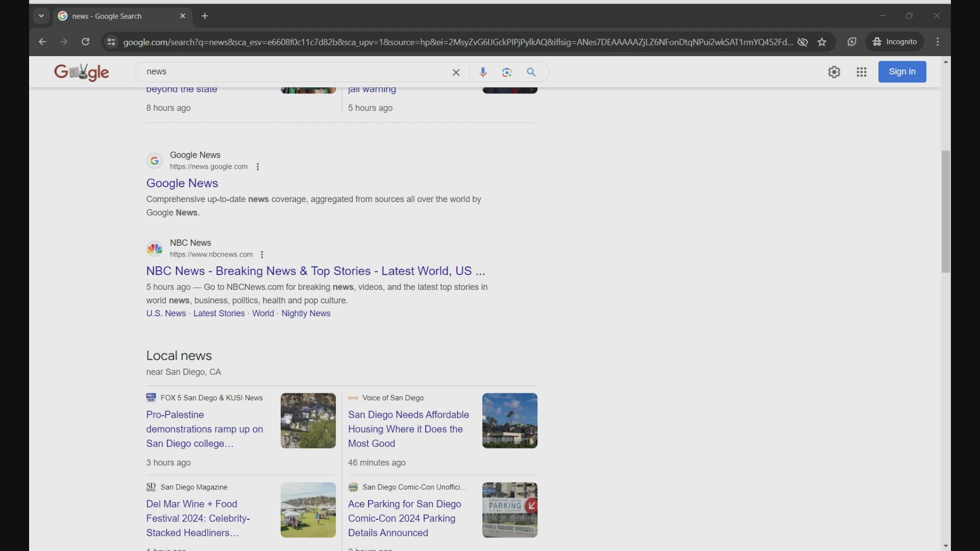Open the Nightly News sublink
Screen dimensions: 980x551
click(306, 313)
